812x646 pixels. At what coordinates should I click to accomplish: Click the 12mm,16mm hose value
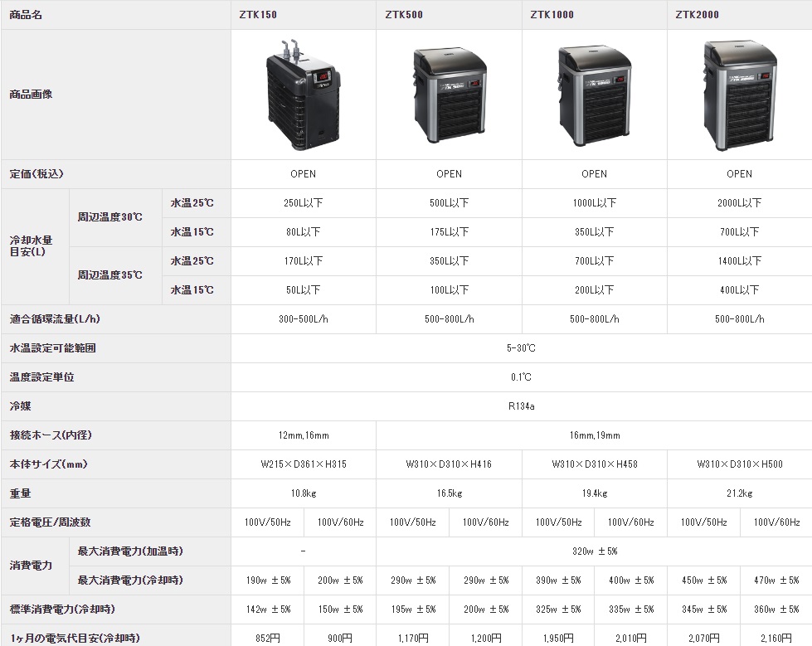click(304, 435)
